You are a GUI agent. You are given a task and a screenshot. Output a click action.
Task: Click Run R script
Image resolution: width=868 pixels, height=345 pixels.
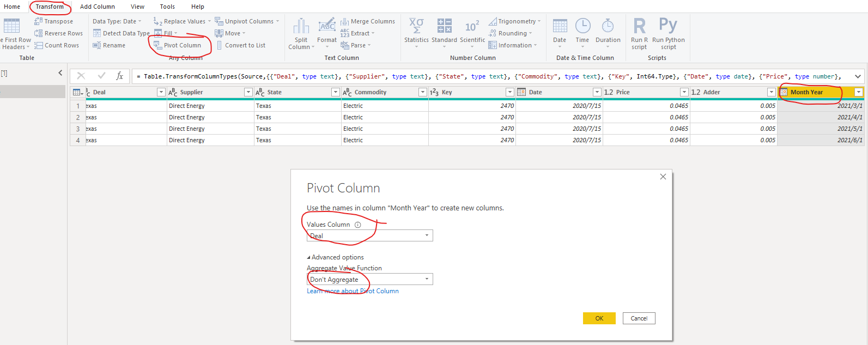(640, 34)
